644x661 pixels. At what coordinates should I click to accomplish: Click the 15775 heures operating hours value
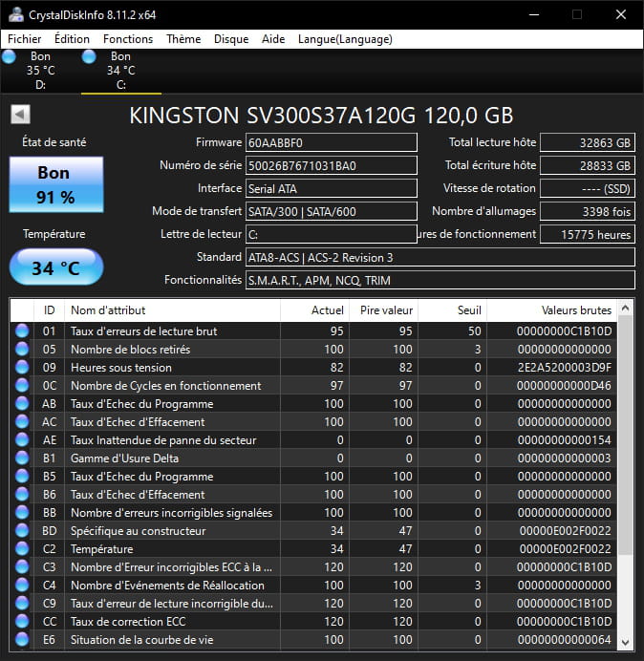(x=588, y=234)
